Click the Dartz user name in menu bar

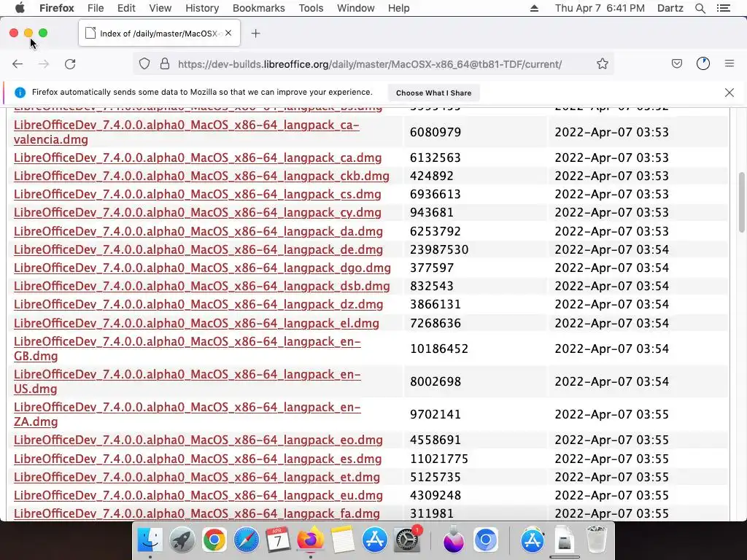pyautogui.click(x=670, y=8)
